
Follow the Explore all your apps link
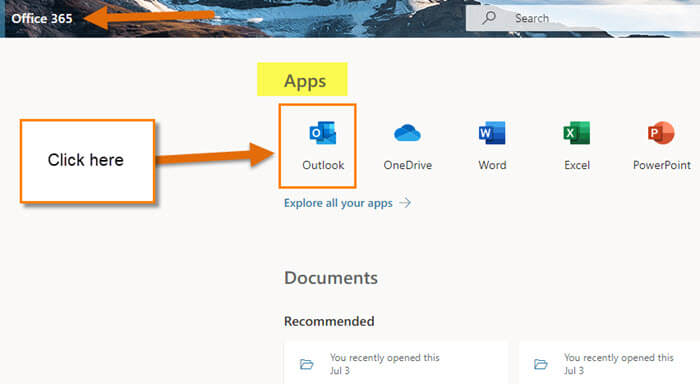(338, 203)
